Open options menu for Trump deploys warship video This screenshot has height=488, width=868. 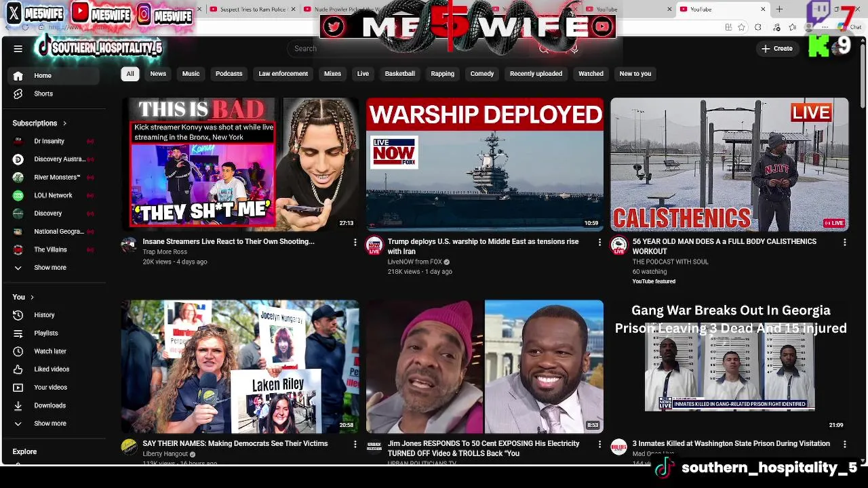point(599,242)
